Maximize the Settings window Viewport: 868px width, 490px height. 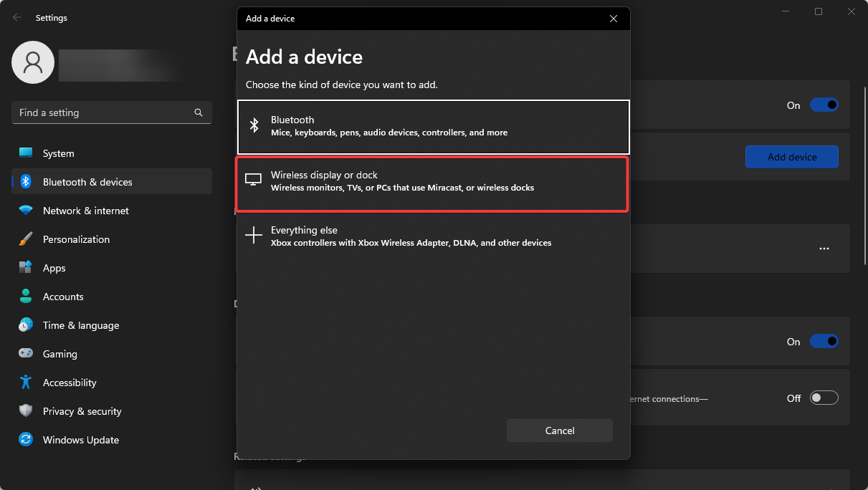pos(819,11)
